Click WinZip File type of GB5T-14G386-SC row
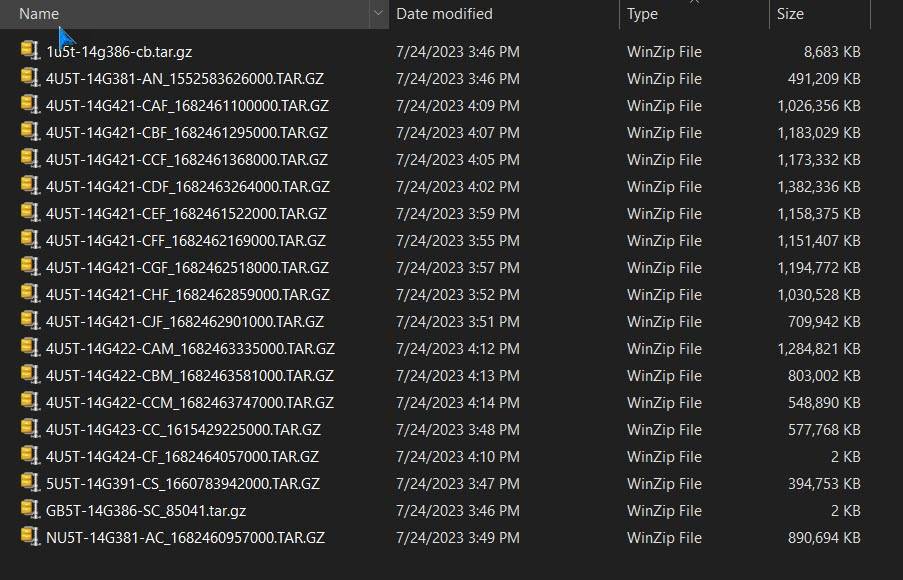This screenshot has width=903, height=580. pyautogui.click(x=664, y=511)
